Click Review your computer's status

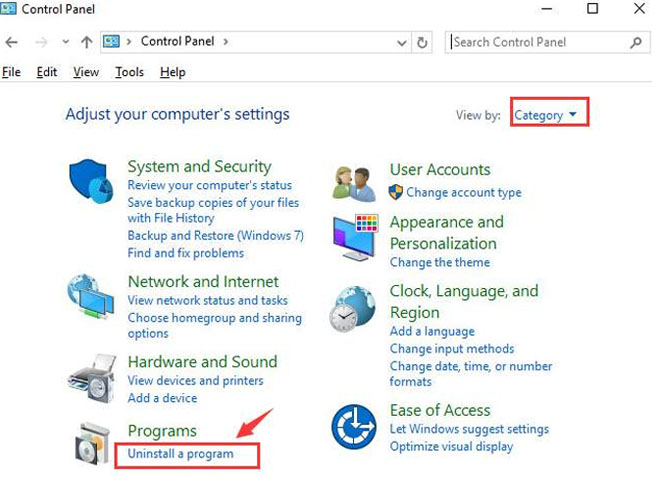(x=210, y=185)
